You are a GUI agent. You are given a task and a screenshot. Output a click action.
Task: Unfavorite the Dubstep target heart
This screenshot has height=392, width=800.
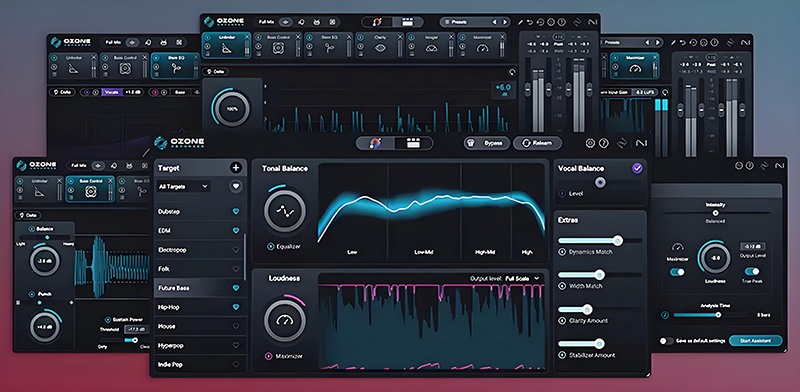(x=236, y=211)
